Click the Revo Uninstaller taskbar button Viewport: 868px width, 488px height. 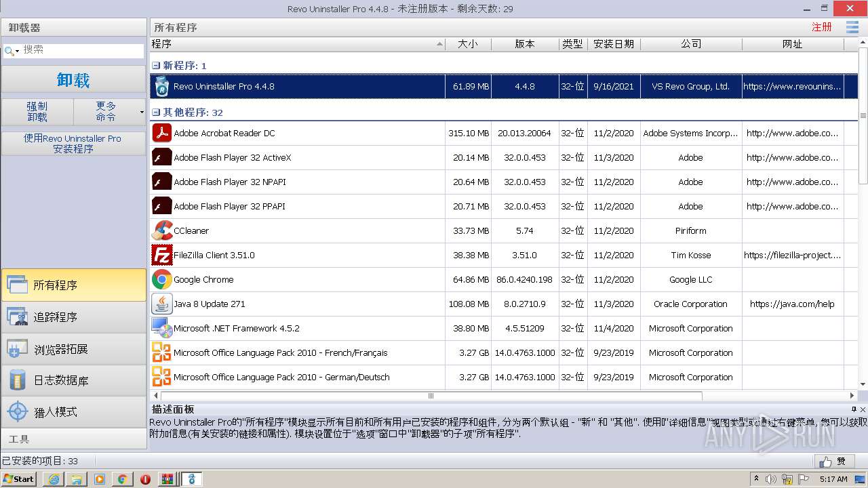[x=192, y=479]
